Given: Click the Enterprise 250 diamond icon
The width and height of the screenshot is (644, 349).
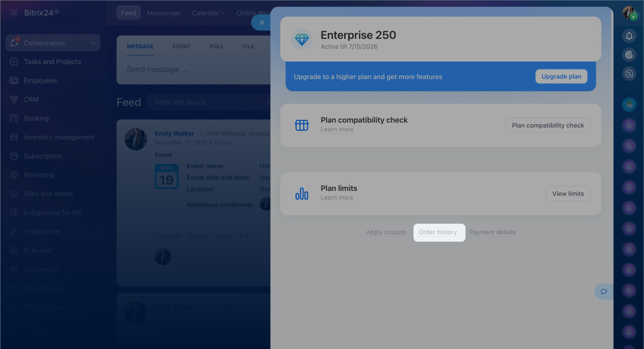Looking at the screenshot, I should click(x=302, y=39).
